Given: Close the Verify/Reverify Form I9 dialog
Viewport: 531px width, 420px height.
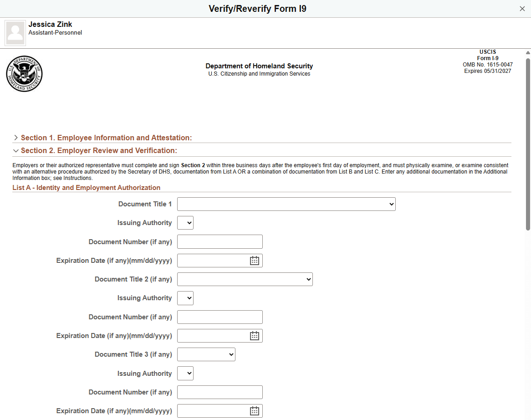Looking at the screenshot, I should 522,8.
